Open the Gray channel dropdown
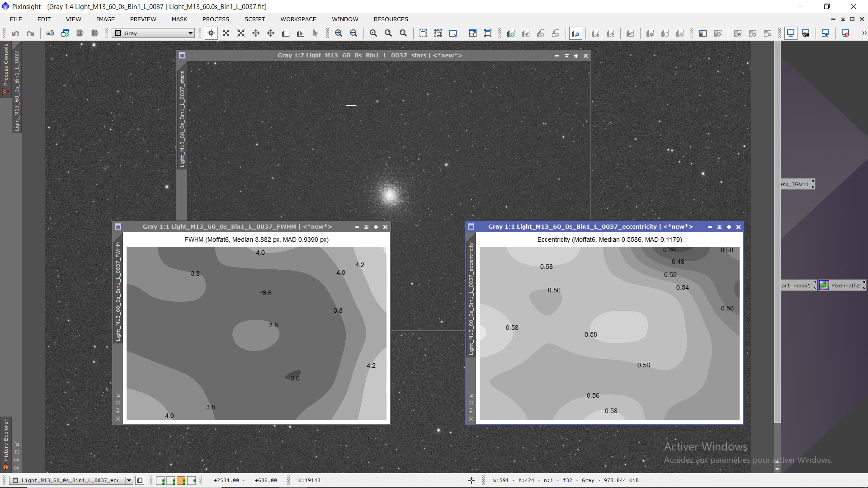This screenshot has width=868, height=488. [x=190, y=33]
